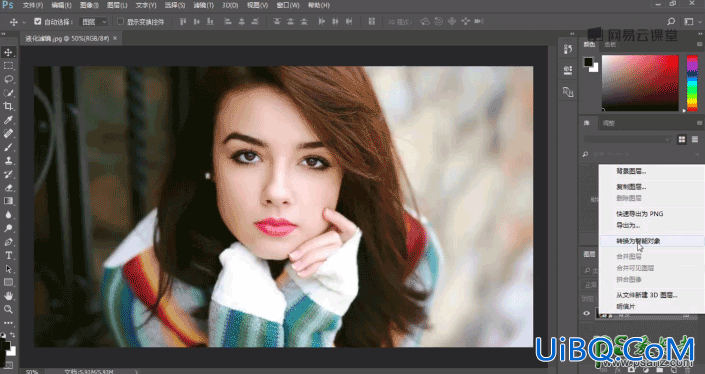Open the library selection dropdown
Viewport: 705px width, 374px height.
coord(627,139)
